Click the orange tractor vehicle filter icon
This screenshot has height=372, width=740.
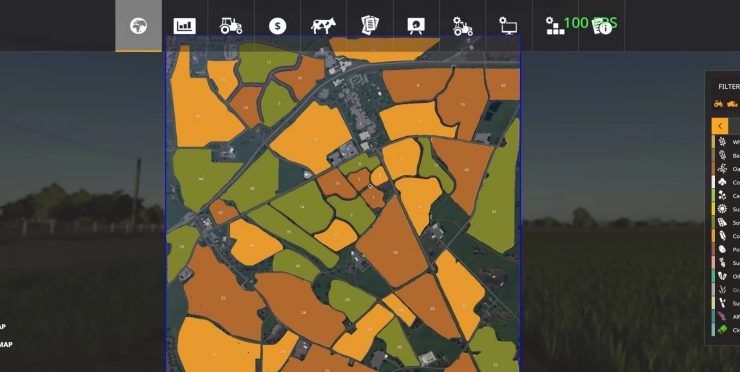coord(718,104)
